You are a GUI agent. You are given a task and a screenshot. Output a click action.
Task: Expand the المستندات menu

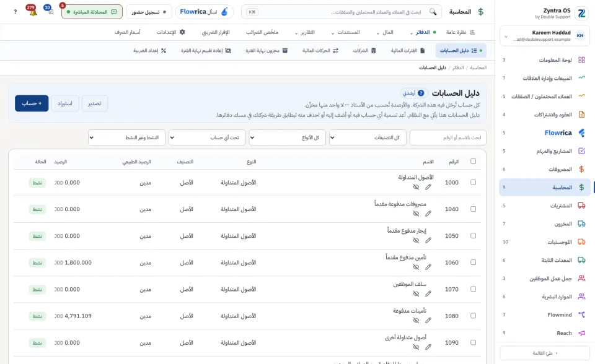[x=346, y=32]
